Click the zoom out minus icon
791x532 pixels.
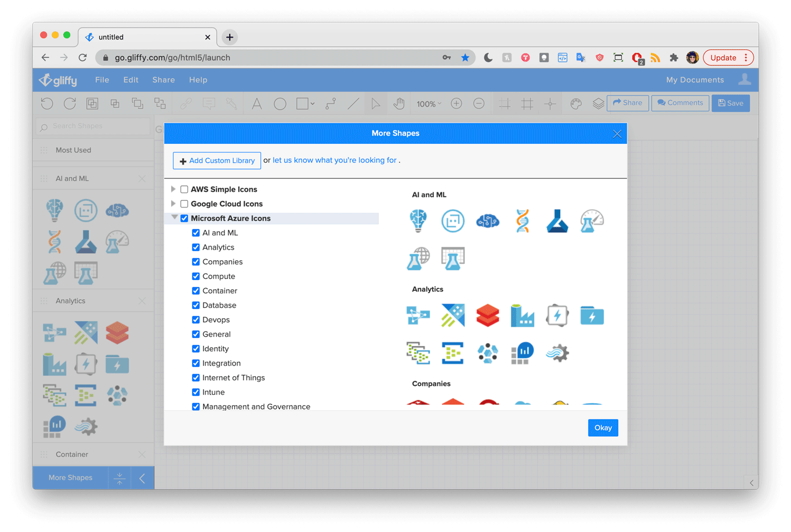[x=479, y=104]
